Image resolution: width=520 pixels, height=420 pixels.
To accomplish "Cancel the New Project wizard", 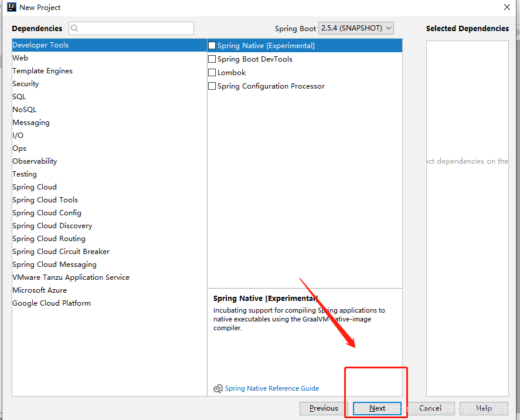I will pos(430,408).
